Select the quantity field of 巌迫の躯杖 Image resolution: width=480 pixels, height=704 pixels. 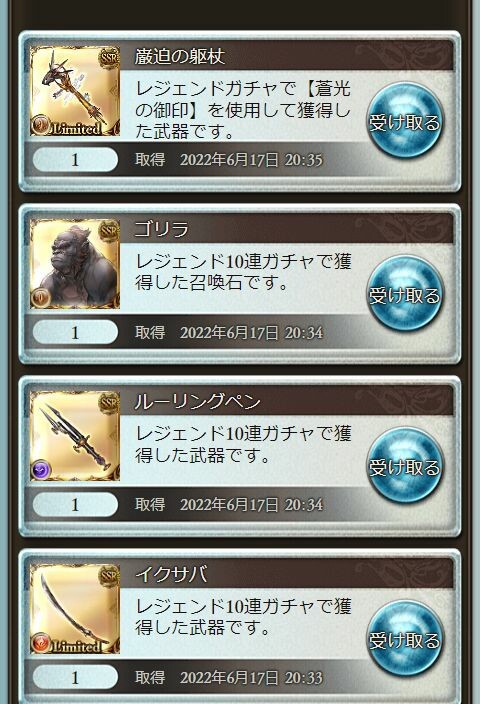pos(75,159)
